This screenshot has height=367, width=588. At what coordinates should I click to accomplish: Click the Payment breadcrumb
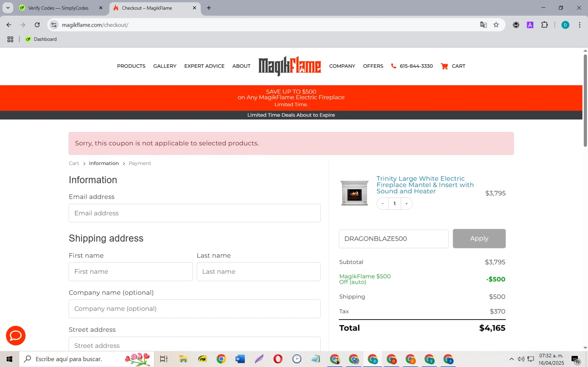pos(140,163)
